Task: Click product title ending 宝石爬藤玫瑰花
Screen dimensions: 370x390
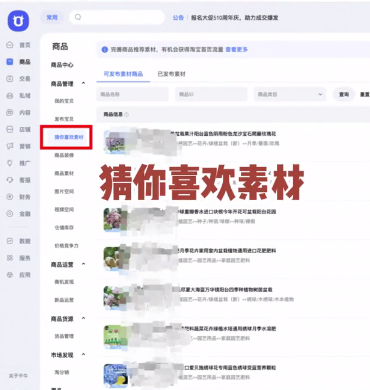Action: pos(223,134)
